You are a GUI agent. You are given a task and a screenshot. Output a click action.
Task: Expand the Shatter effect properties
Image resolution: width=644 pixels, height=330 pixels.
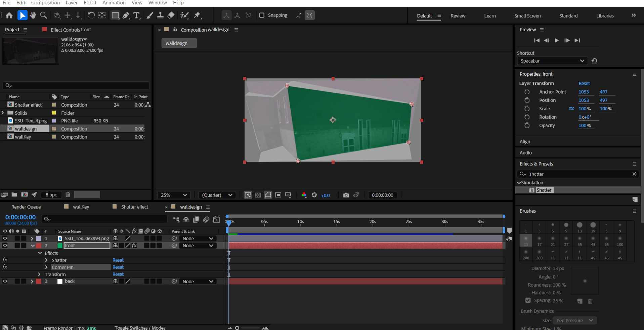pos(46,260)
